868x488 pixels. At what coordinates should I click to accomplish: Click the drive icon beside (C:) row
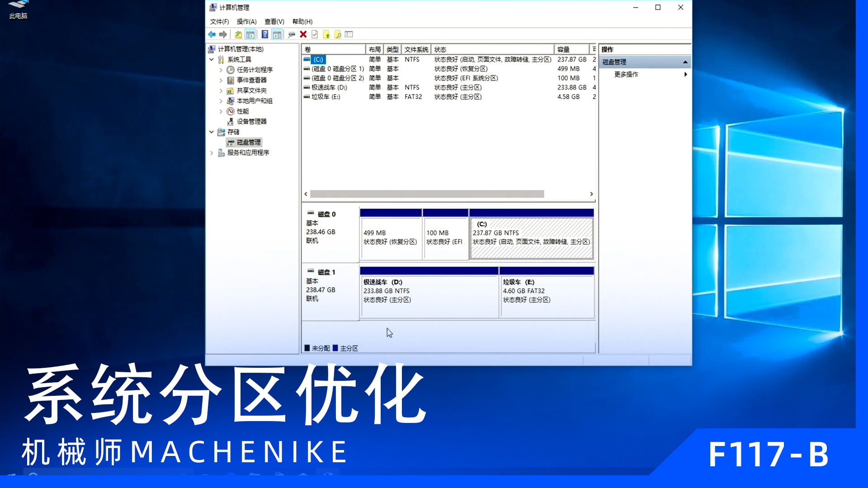(x=307, y=59)
